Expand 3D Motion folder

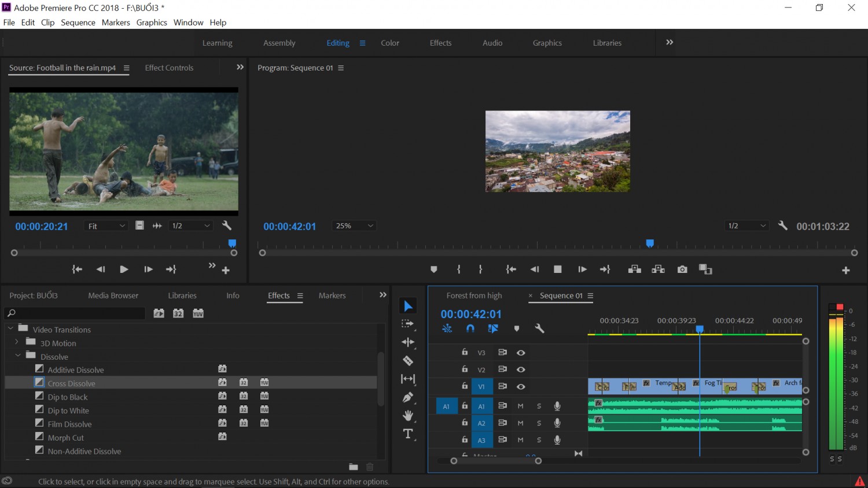(17, 342)
